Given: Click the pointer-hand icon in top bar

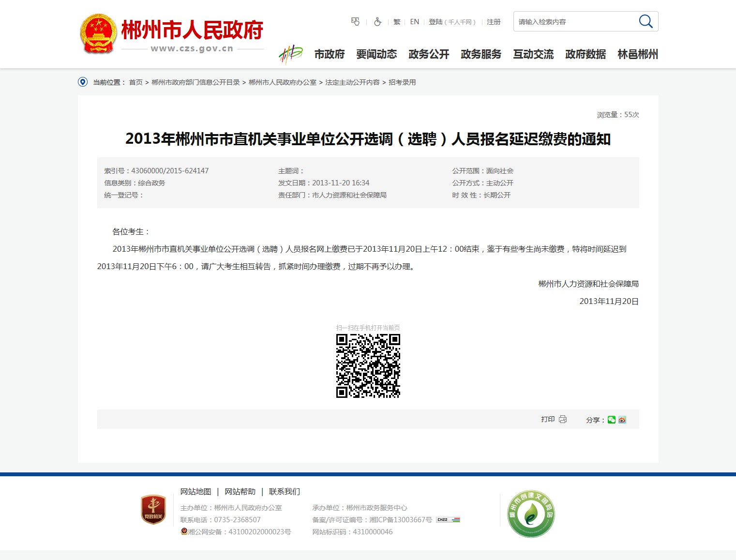Looking at the screenshot, I should [355, 22].
